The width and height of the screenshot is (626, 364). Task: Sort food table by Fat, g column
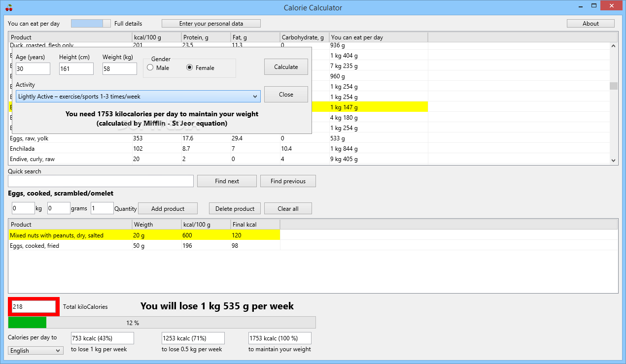(255, 37)
